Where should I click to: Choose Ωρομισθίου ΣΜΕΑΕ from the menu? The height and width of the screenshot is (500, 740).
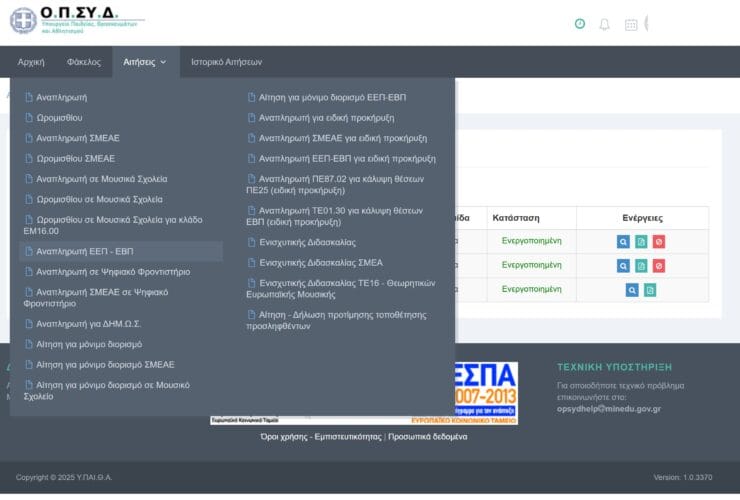click(x=75, y=158)
